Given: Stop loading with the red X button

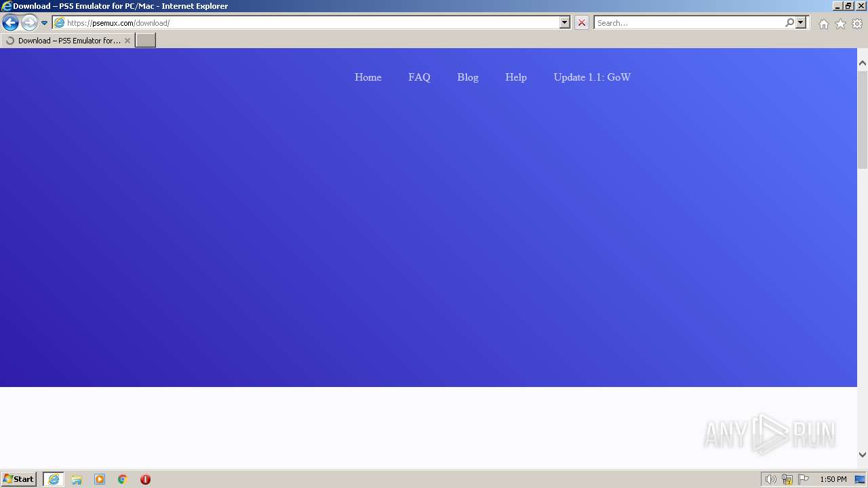Looking at the screenshot, I should click(x=582, y=22).
